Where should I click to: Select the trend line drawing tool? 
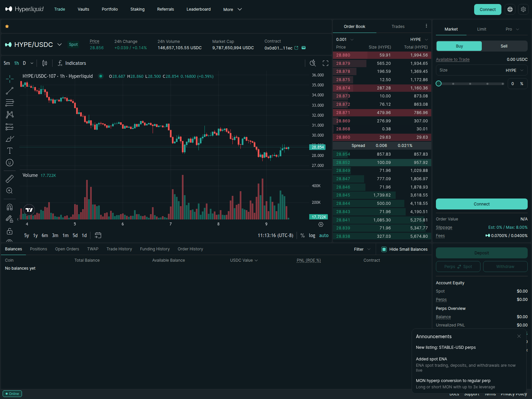tap(10, 91)
